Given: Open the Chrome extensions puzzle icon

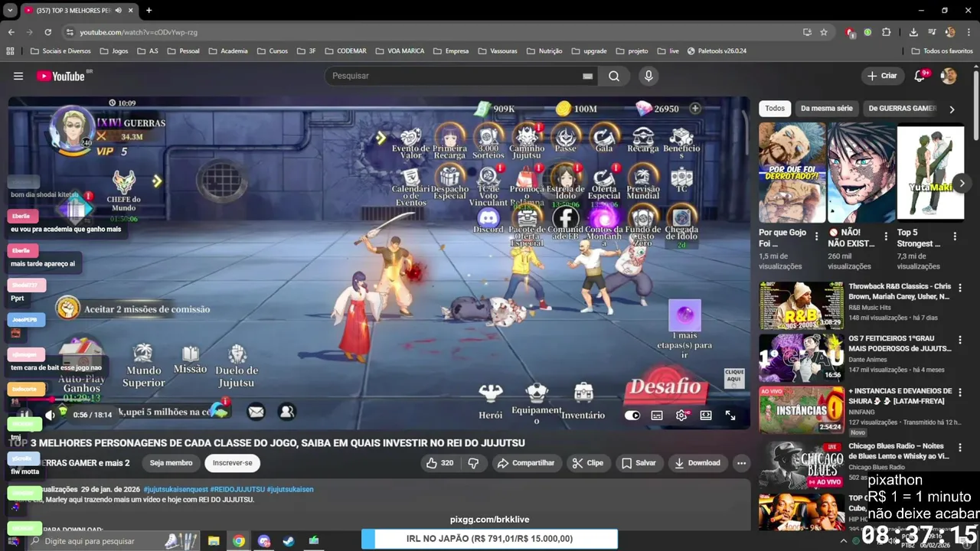Looking at the screenshot, I should 887,32.
